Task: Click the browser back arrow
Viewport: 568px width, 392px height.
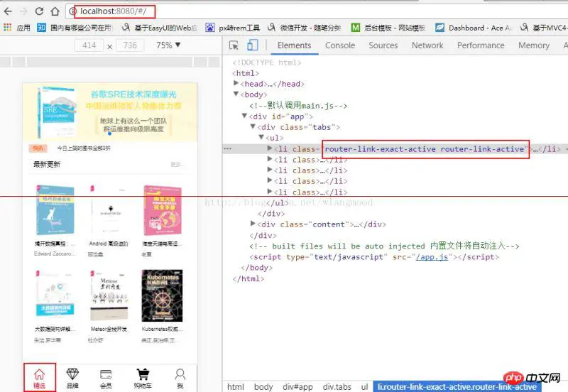Action: coord(8,11)
